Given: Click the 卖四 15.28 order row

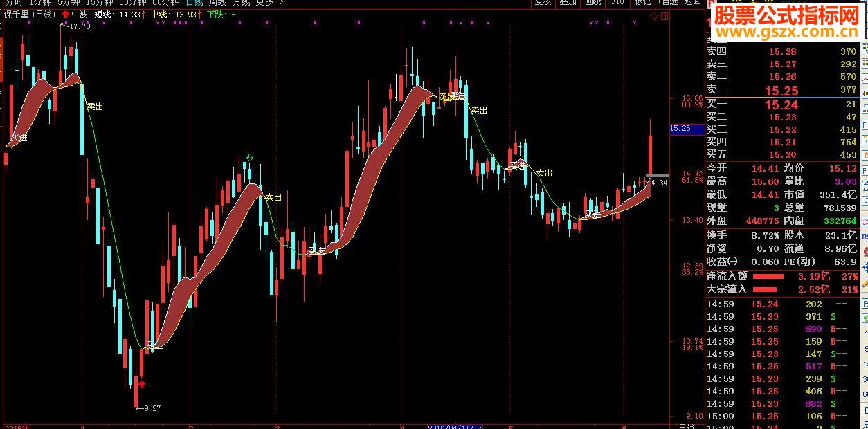Looking at the screenshot, I should [x=781, y=51].
